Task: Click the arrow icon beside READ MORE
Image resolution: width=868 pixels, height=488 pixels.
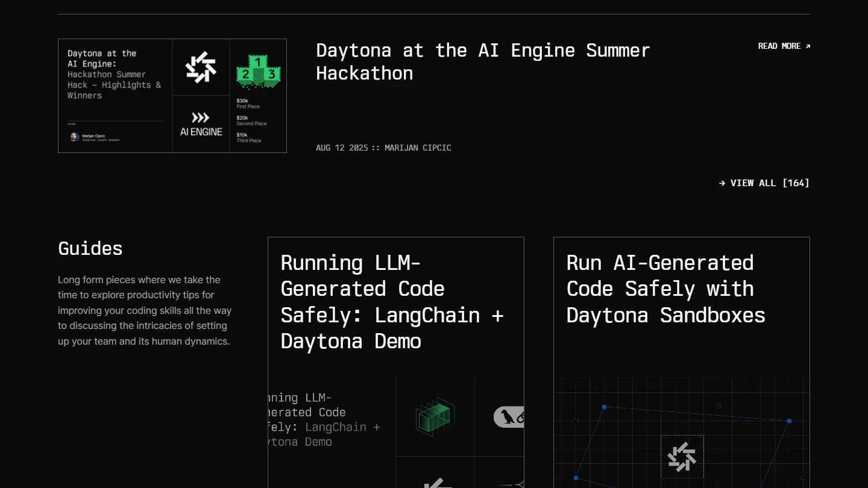Action: pyautogui.click(x=808, y=46)
